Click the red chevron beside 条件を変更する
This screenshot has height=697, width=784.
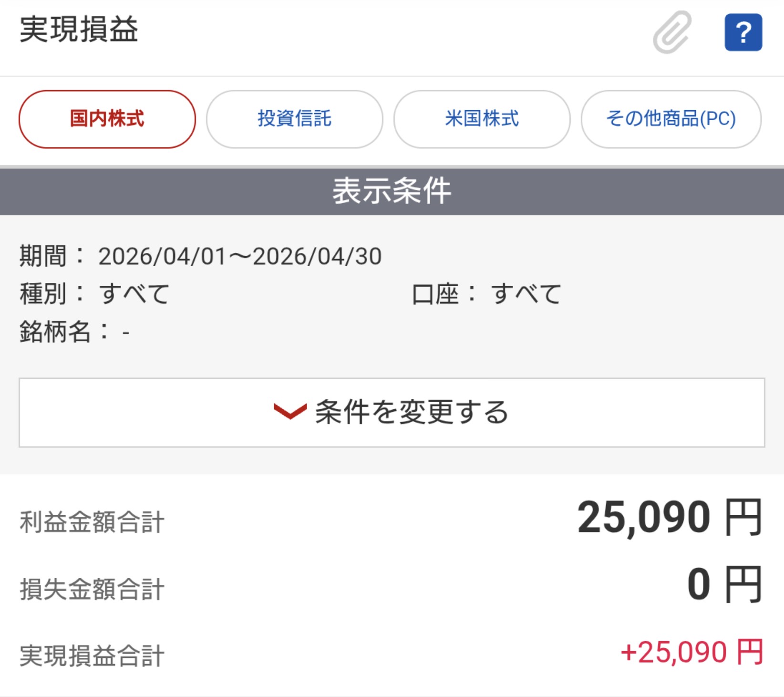(290, 411)
